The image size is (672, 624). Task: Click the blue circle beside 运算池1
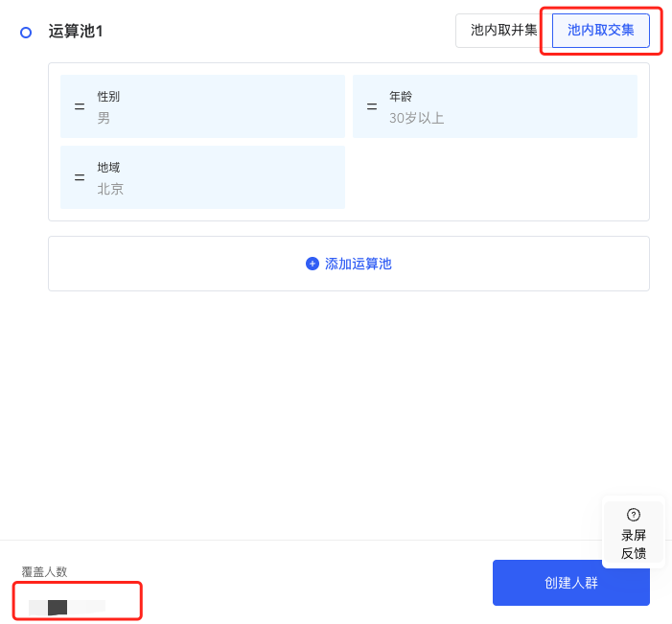tap(26, 33)
